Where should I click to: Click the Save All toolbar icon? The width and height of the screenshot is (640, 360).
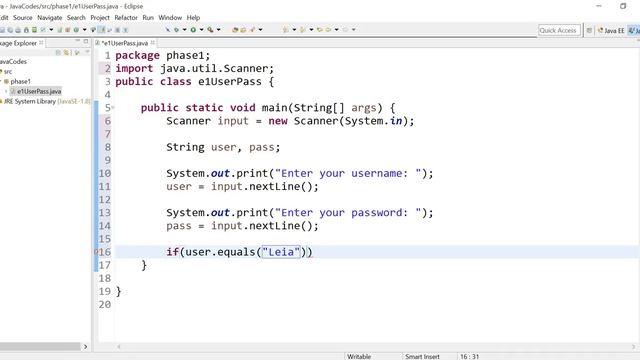(10, 30)
